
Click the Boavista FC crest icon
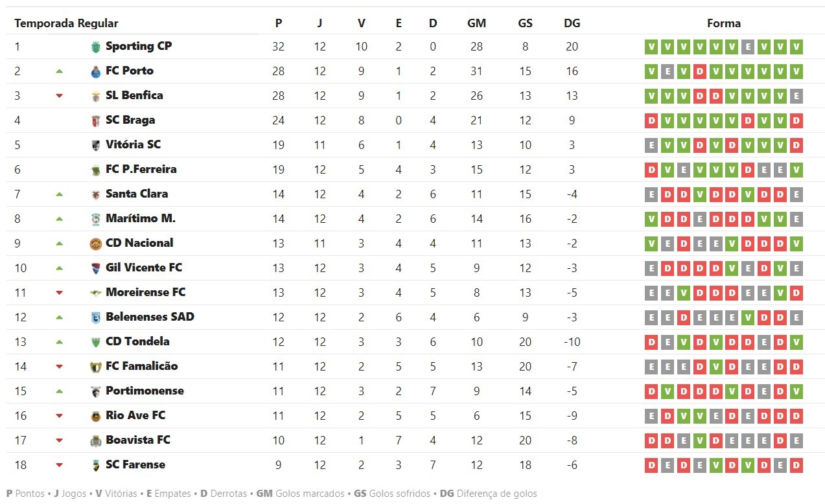click(x=96, y=441)
